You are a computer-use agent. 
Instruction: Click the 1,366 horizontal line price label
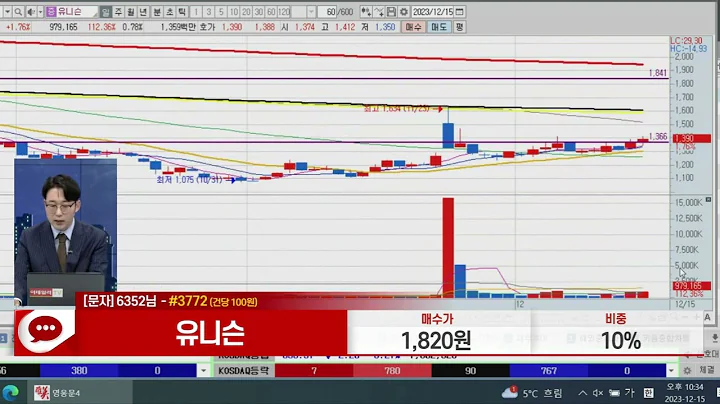coord(658,136)
